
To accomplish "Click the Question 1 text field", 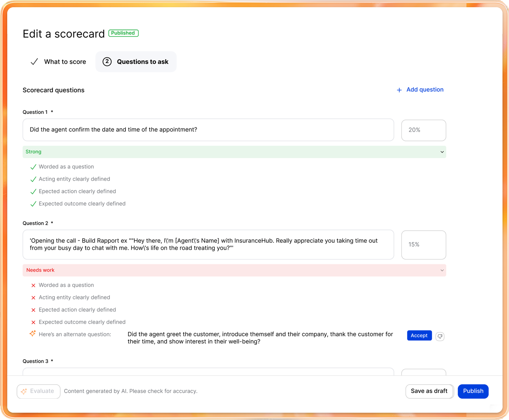I will [208, 130].
